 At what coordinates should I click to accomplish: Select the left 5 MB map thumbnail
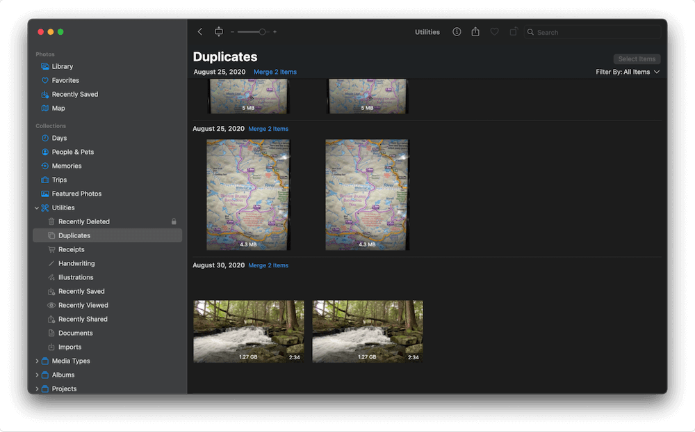coord(248,96)
